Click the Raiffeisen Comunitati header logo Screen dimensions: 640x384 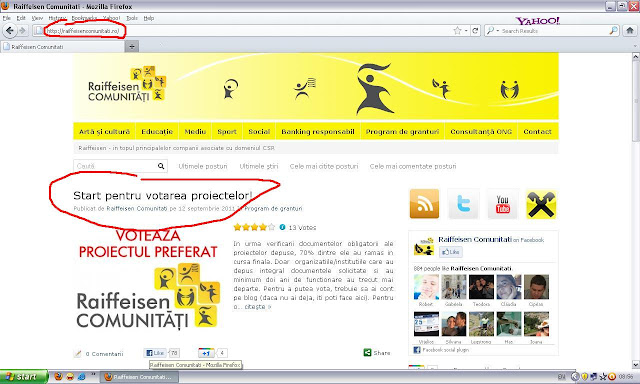tap(127, 84)
